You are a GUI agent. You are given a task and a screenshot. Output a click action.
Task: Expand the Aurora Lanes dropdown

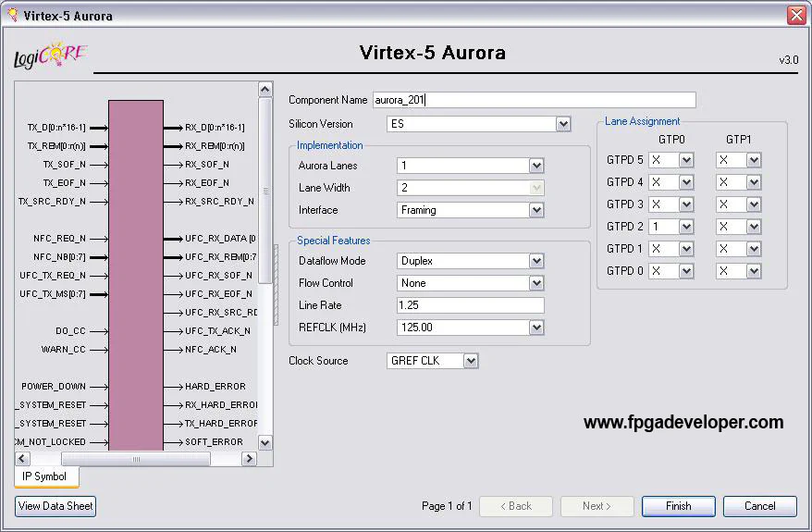[536, 166]
